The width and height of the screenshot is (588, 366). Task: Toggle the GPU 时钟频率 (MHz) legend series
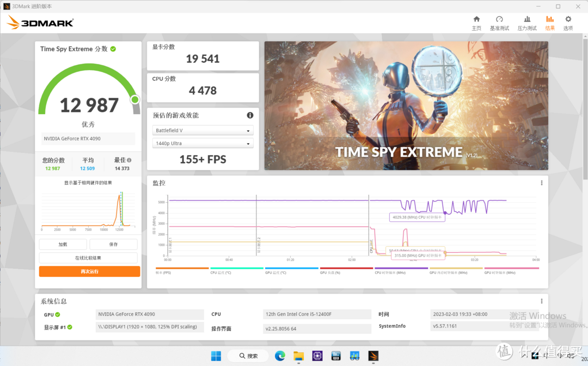click(x=511, y=270)
